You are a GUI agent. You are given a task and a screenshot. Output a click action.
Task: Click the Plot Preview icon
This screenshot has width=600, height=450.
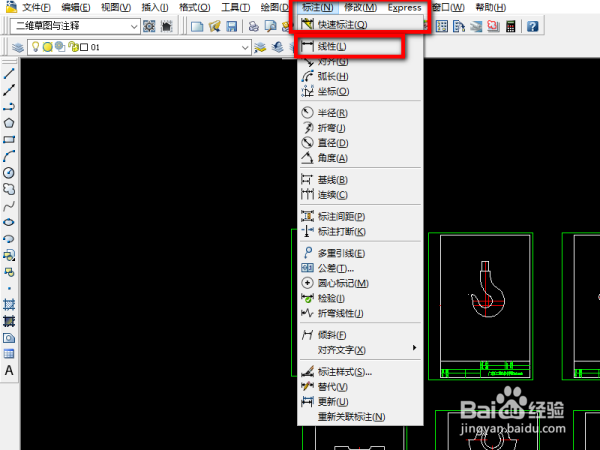(271, 26)
